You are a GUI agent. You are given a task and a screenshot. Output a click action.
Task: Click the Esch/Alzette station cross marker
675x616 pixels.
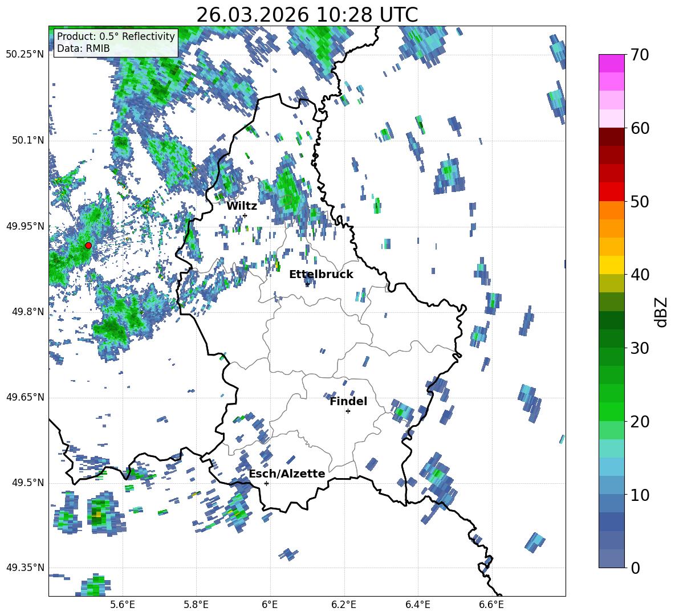[266, 483]
